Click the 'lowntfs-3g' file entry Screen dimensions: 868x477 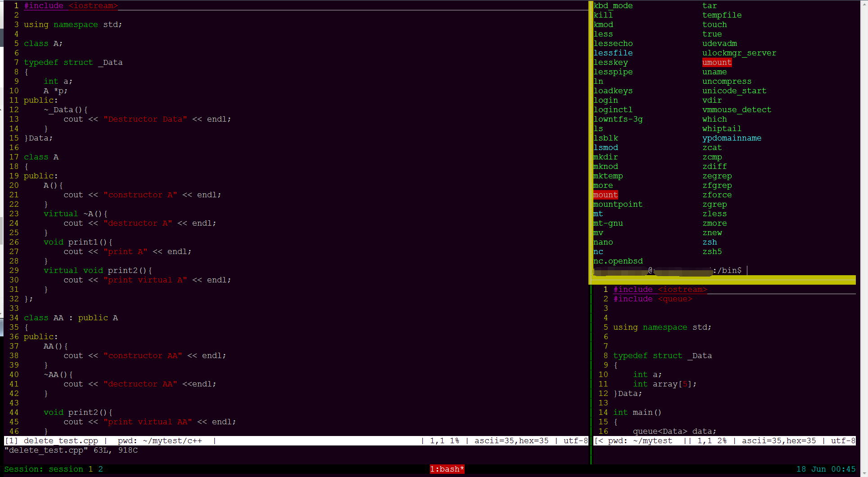(618, 119)
